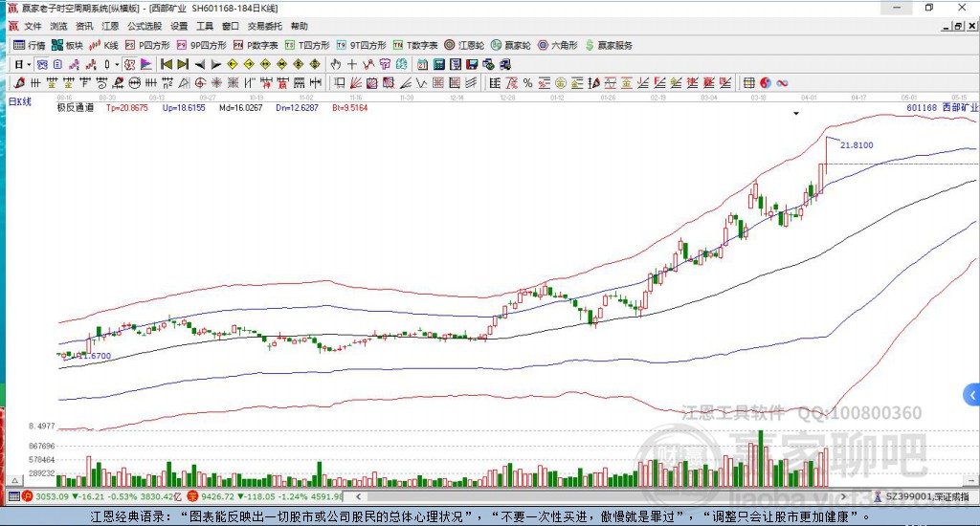
Task: Select the circled target-cross icon in drawing toolbar
Action: [x=200, y=82]
